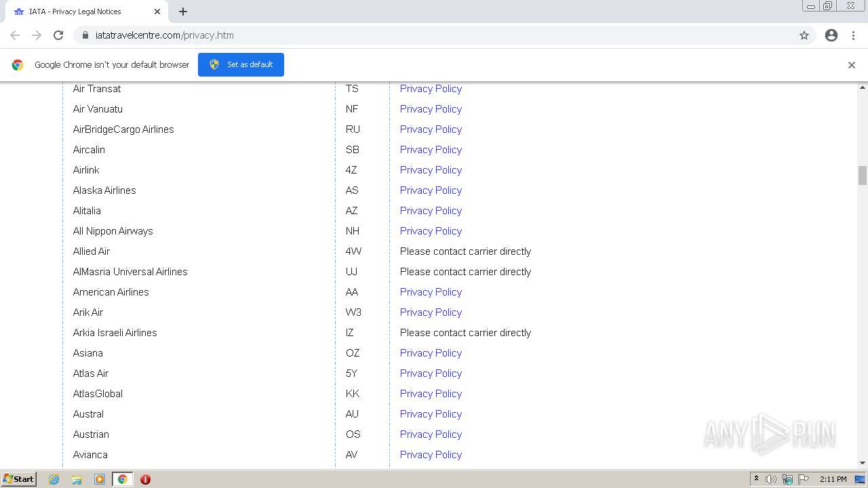The image size is (868, 488).
Task: Bookmark page with star icon
Action: [x=804, y=35]
